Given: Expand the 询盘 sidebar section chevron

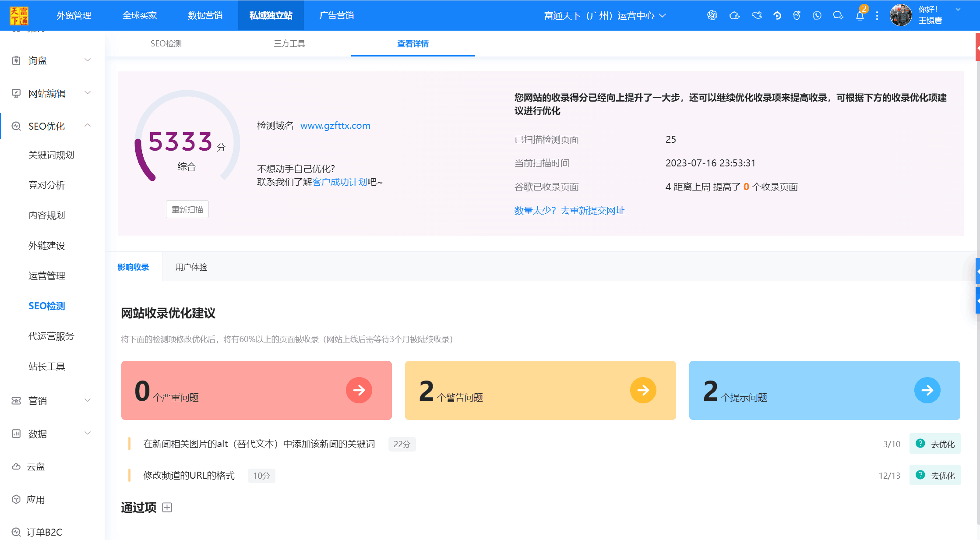Looking at the screenshot, I should [x=88, y=60].
